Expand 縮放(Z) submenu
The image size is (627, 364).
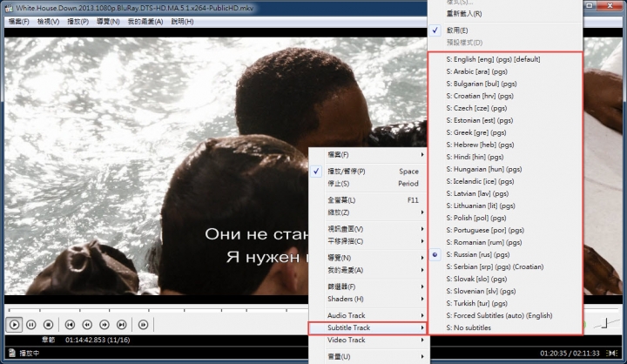click(368, 212)
